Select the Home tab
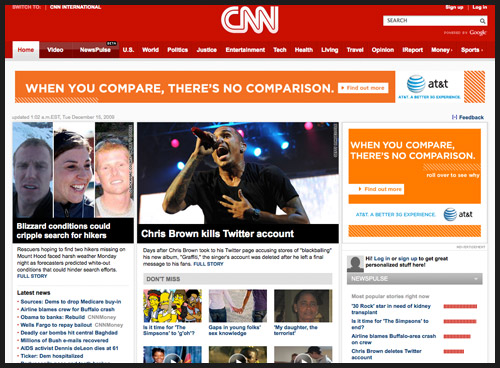Viewport: 500px width, 368px height. tap(26, 50)
